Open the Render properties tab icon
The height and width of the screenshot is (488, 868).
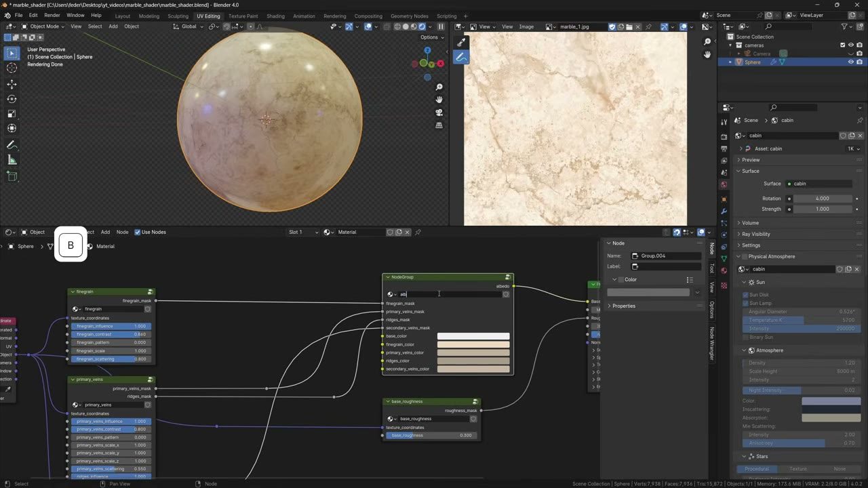(724, 136)
